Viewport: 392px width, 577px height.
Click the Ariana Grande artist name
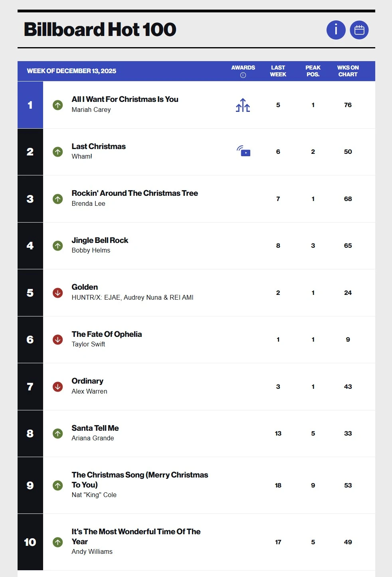[93, 438]
